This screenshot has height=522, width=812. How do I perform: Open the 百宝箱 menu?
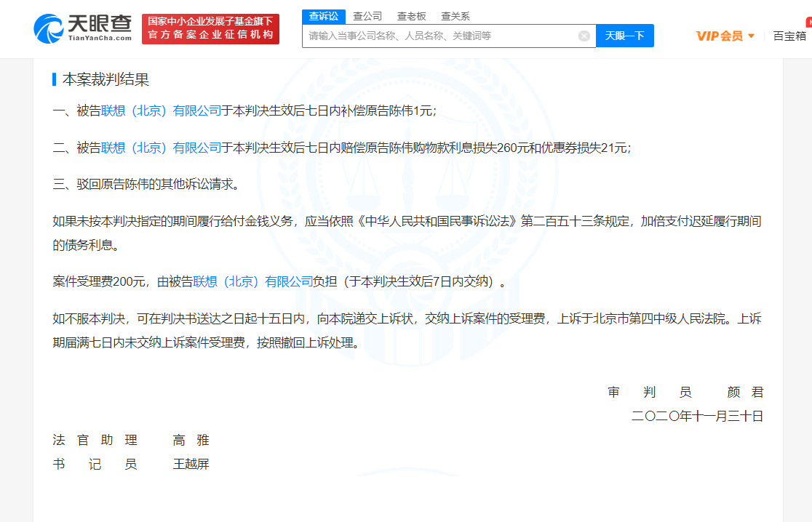point(789,36)
